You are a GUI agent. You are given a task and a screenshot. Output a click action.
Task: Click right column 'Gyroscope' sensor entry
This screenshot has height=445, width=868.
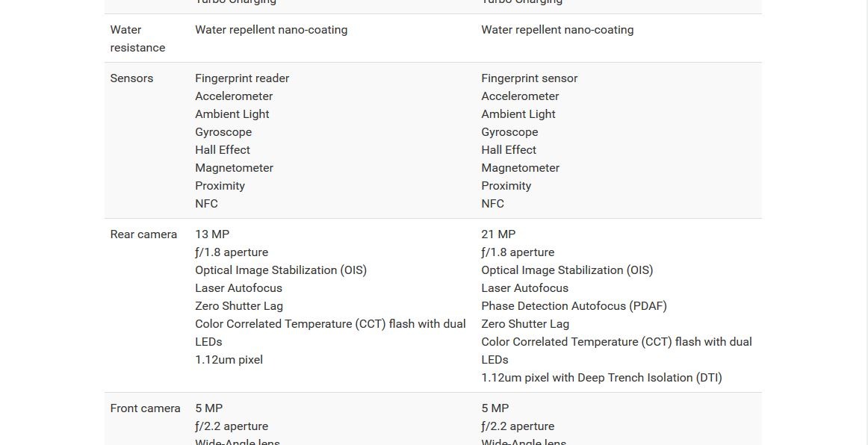[x=509, y=131]
